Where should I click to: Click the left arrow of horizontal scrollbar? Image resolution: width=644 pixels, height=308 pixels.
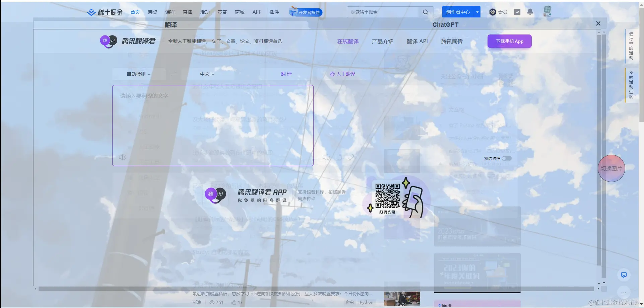click(x=36, y=289)
